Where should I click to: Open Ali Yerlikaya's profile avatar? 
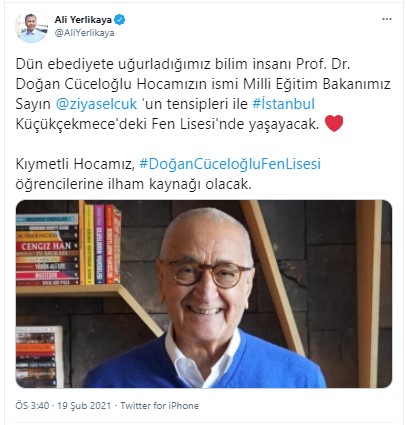click(x=32, y=27)
